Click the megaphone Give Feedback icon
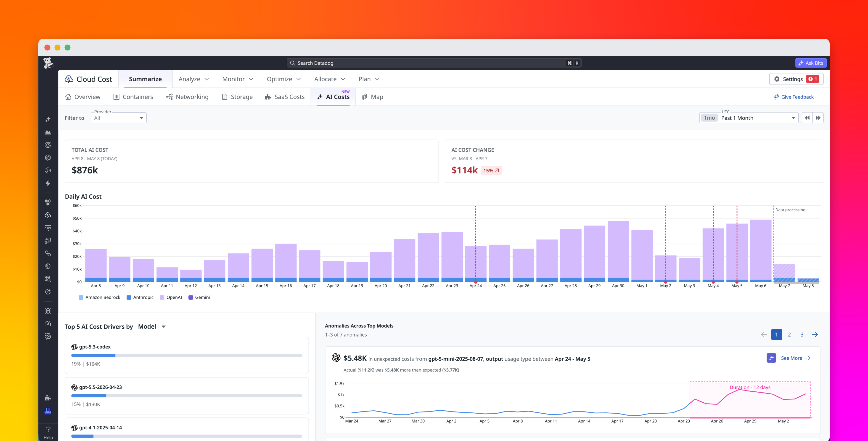 (776, 97)
